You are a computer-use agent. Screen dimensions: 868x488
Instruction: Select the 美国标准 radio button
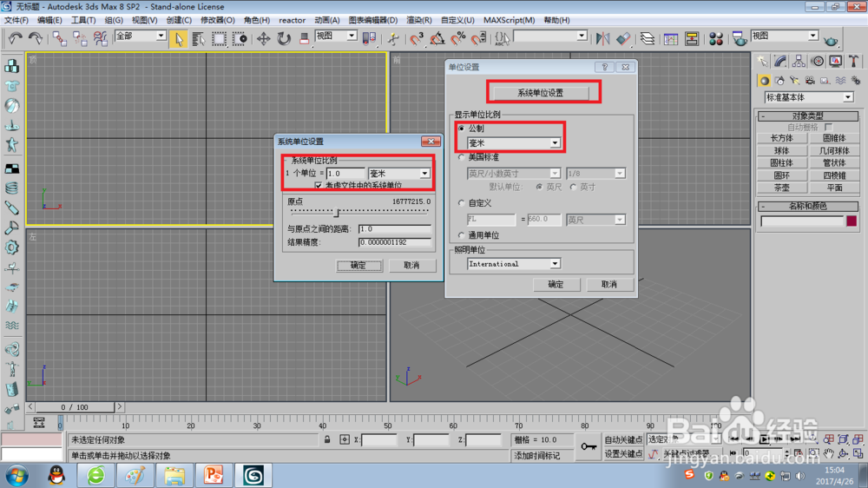click(462, 157)
